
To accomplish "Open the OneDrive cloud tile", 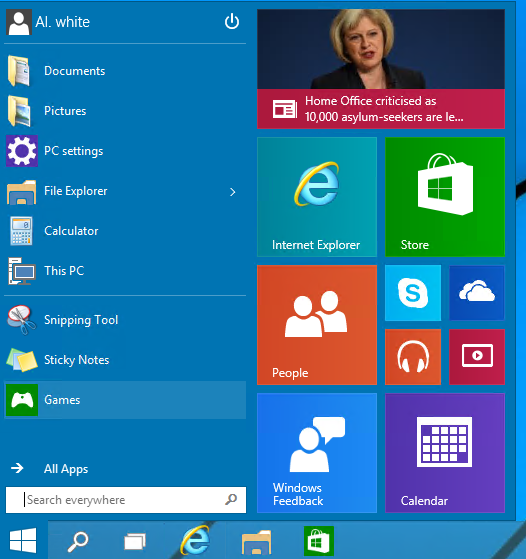I will pos(477,293).
